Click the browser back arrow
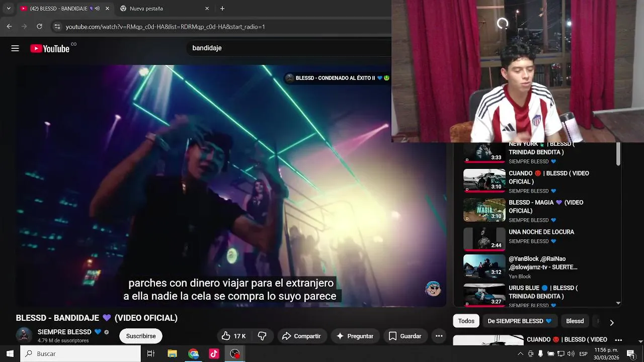 (x=9, y=26)
